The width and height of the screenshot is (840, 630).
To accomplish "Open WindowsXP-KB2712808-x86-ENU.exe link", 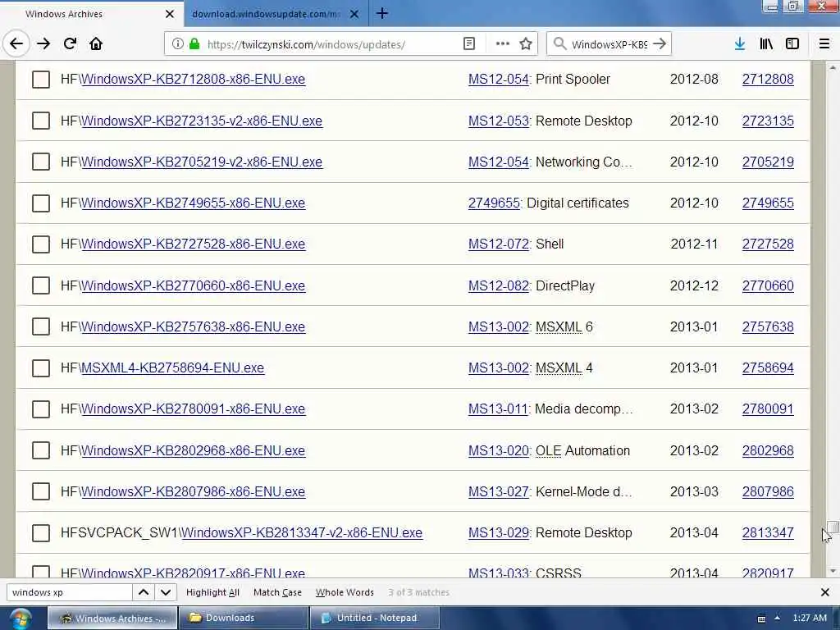I will coord(193,80).
